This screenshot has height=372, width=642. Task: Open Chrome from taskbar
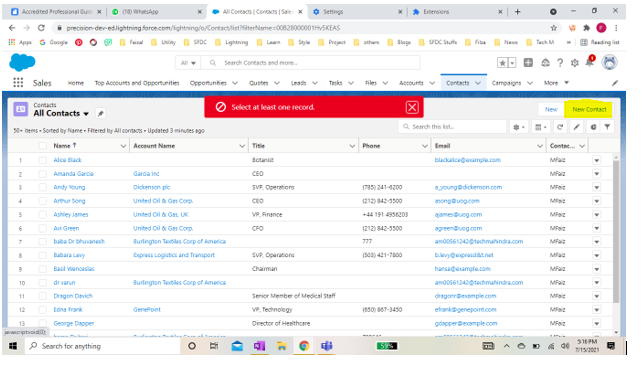(304, 346)
